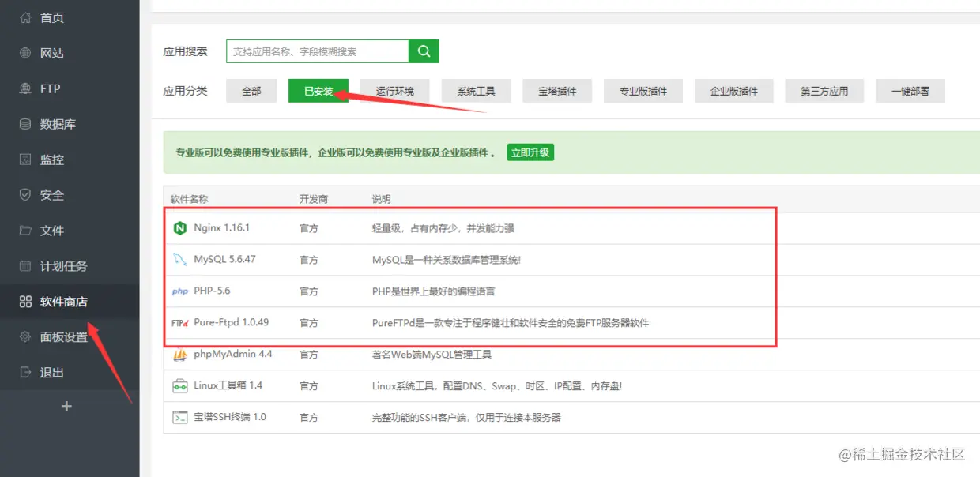Image resolution: width=980 pixels, height=477 pixels.
Task: Click the database icon beside 数据库
Action: coord(25,124)
